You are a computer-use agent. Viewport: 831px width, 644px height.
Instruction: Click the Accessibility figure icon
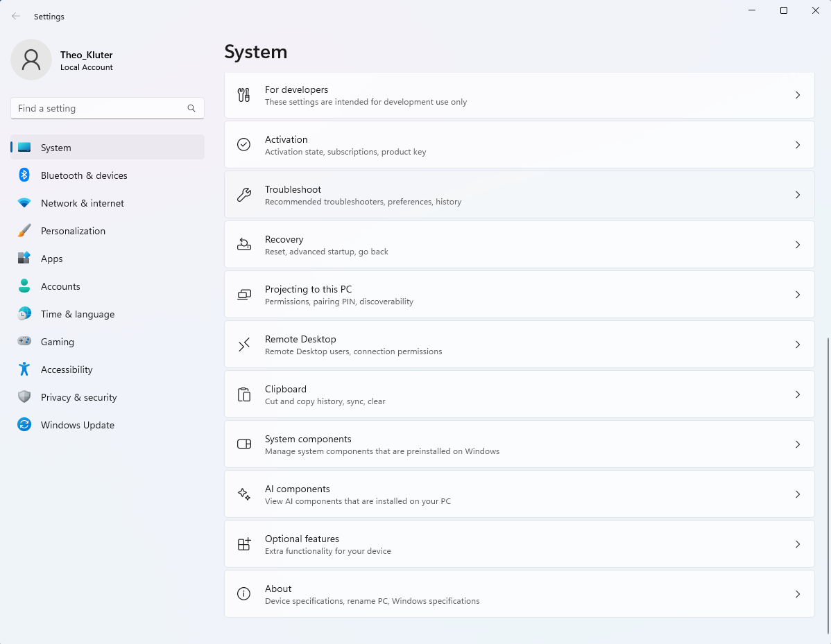click(24, 369)
